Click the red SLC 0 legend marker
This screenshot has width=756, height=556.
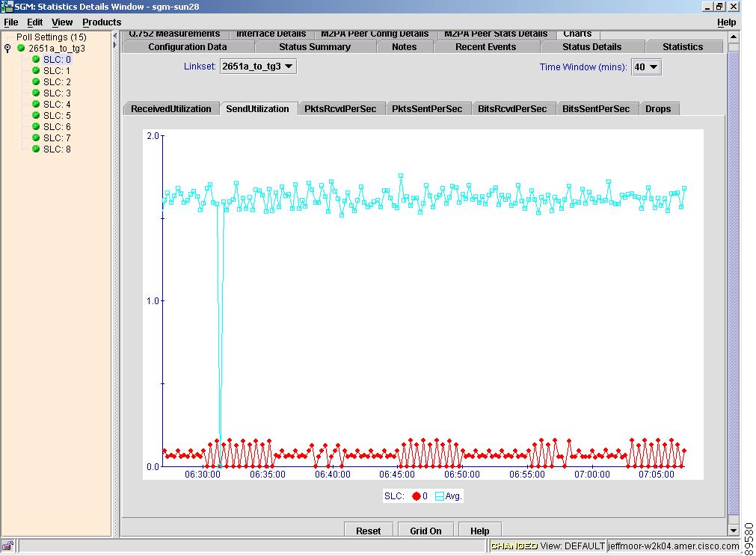click(416, 496)
